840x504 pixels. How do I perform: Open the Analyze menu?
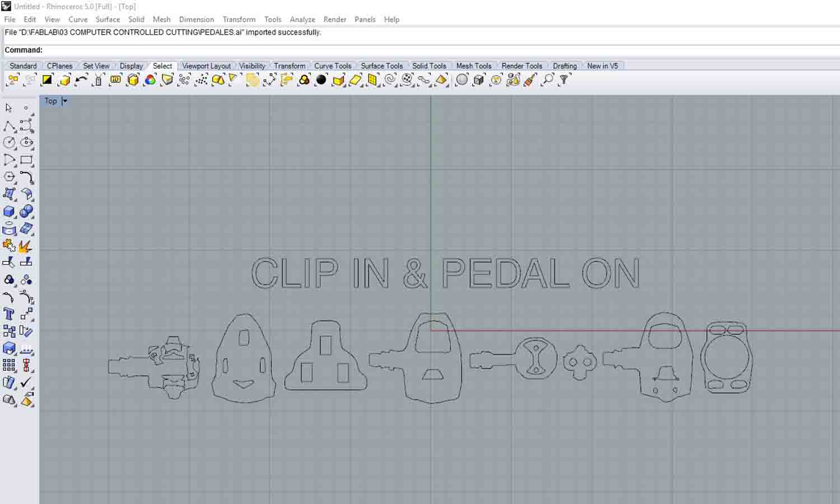pyautogui.click(x=302, y=19)
